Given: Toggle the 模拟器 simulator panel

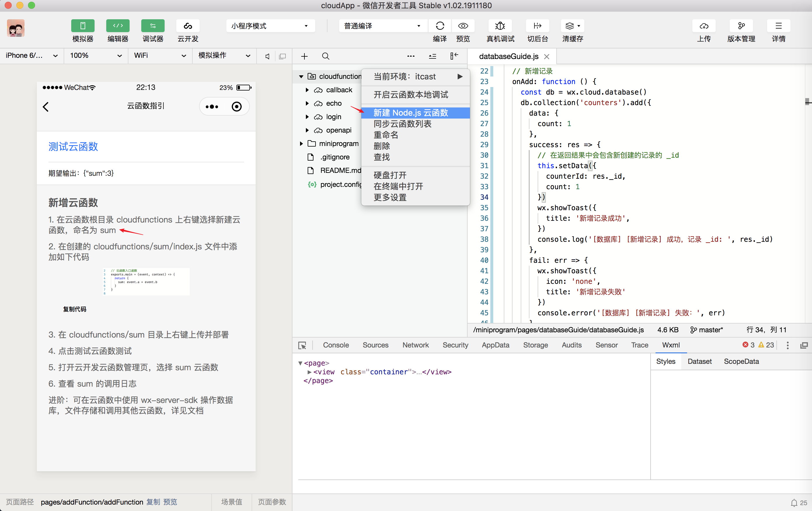Looking at the screenshot, I should coord(83,26).
